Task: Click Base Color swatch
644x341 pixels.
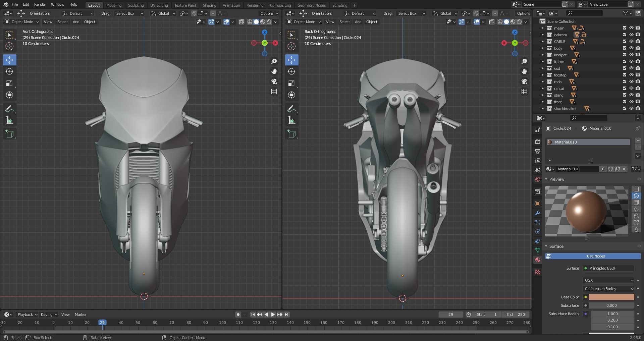Action: pos(611,297)
